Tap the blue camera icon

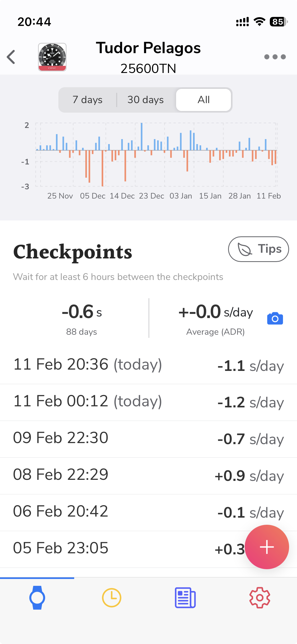[x=275, y=319]
